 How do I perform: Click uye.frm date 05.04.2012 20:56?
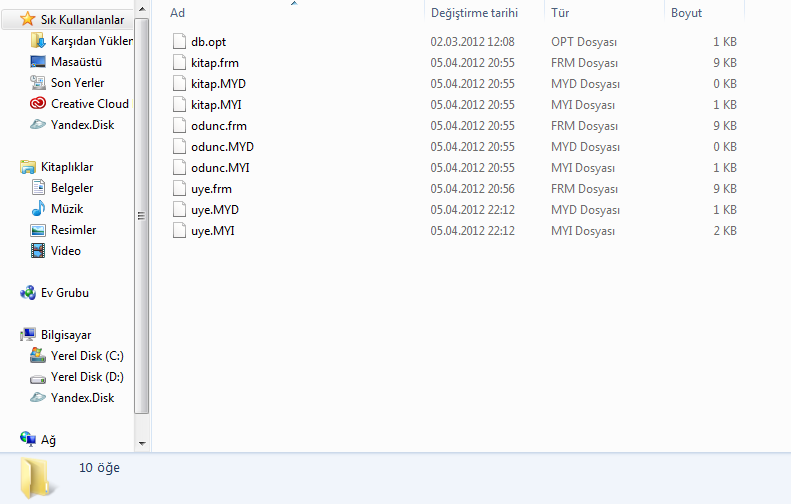472,189
